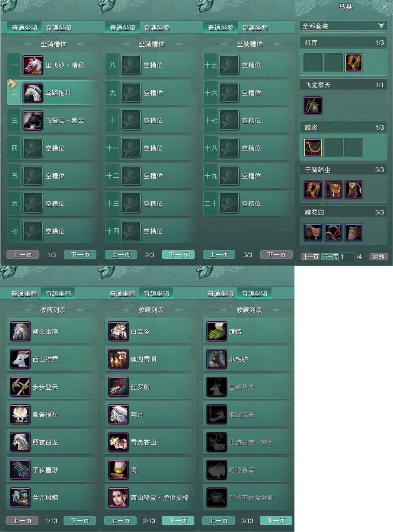Open the 全部套装 dropdown arrow
Screen dimensions: 393x532
coord(381,26)
